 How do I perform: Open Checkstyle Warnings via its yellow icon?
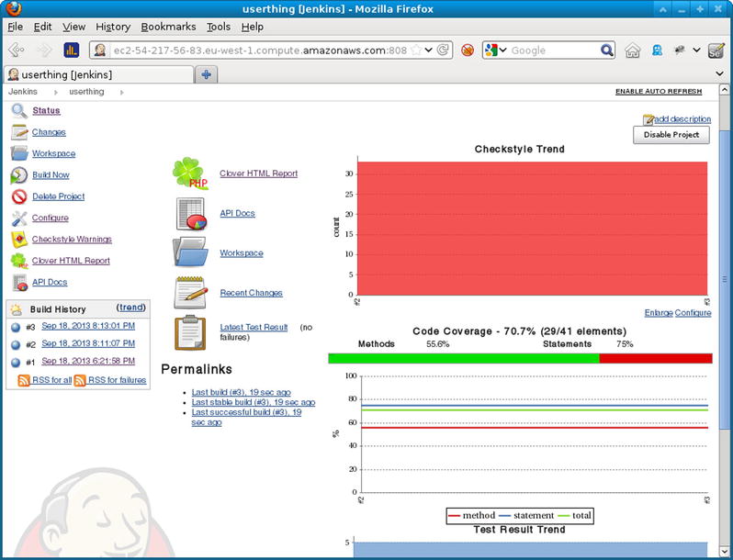tap(18, 240)
